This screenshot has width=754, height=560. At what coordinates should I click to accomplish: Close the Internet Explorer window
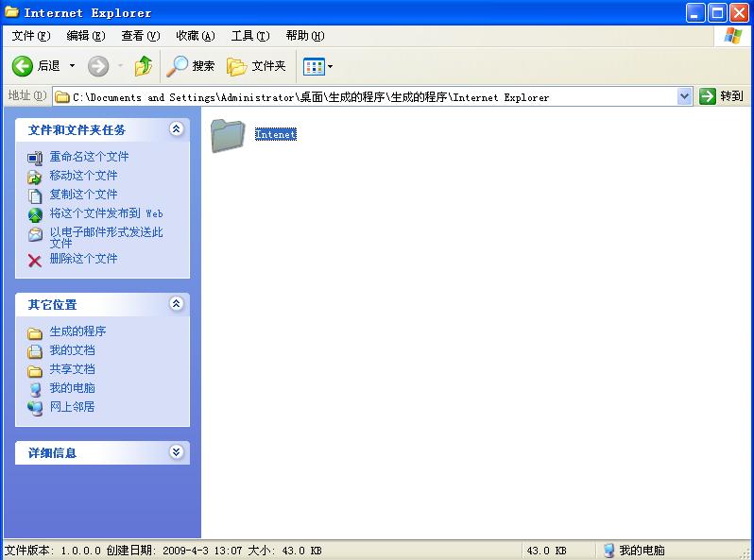[x=739, y=12]
